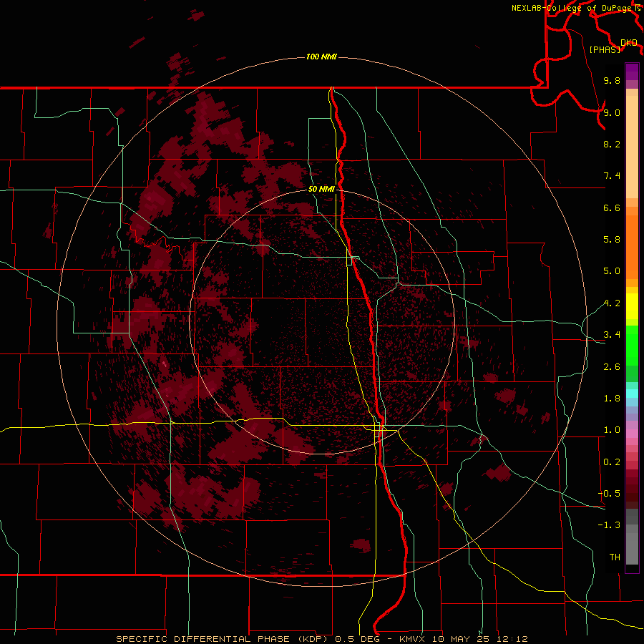Click the [PHAS] legend heading
This screenshot has height=644, width=644.
[605, 49]
